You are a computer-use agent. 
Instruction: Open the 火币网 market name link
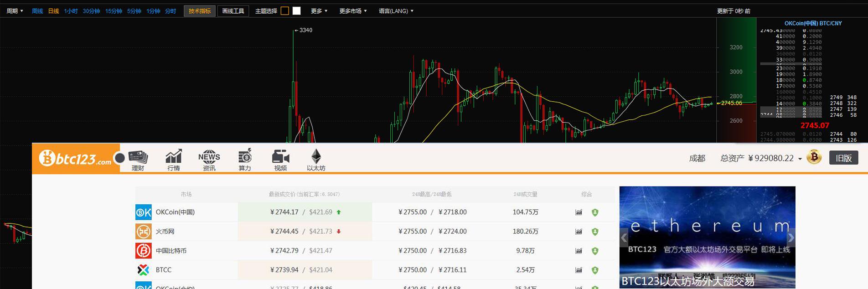point(165,232)
